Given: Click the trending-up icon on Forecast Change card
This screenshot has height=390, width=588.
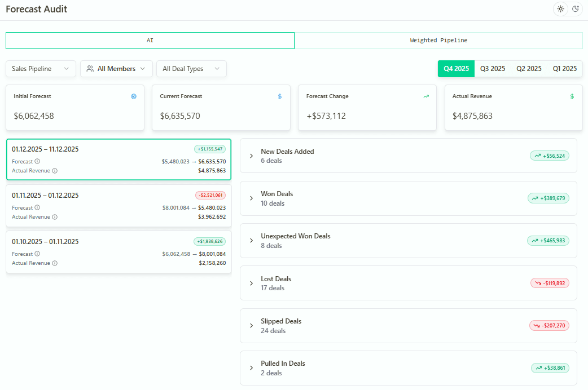Looking at the screenshot, I should pos(425,96).
